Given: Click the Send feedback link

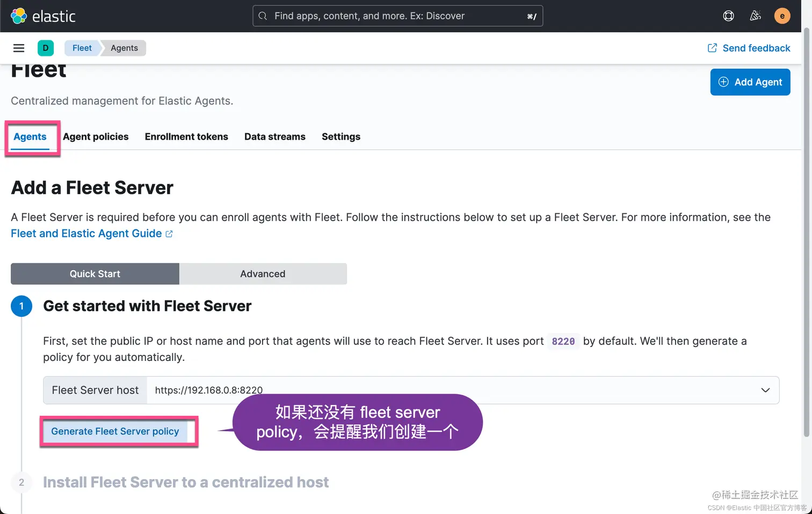Looking at the screenshot, I should pyautogui.click(x=749, y=48).
